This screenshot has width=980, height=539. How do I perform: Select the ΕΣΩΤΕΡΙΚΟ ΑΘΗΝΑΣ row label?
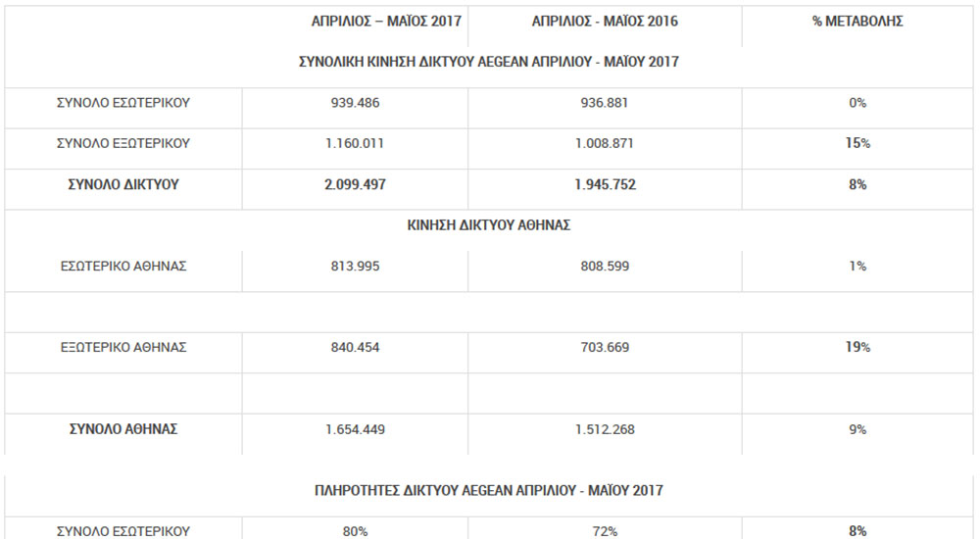click(x=123, y=266)
